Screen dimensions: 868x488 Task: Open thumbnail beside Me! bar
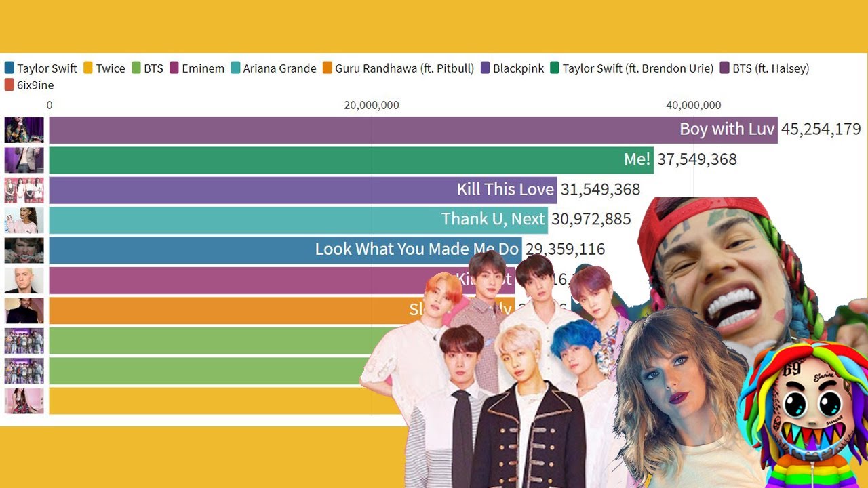point(24,160)
